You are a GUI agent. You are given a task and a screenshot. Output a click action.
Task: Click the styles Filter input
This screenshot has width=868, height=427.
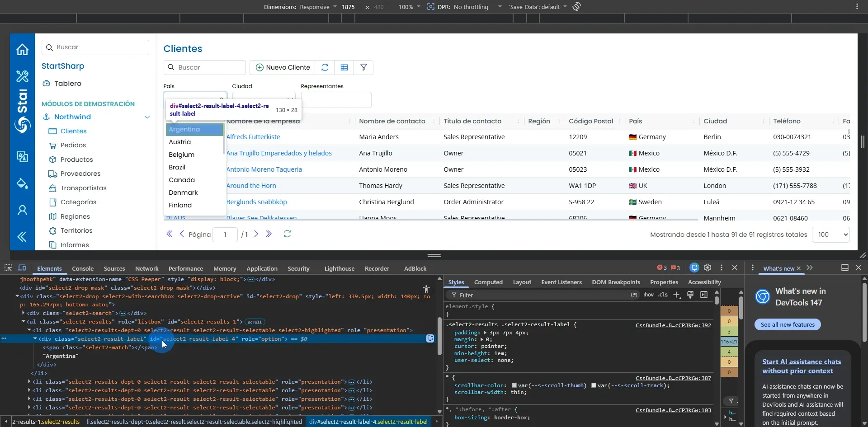point(542,295)
